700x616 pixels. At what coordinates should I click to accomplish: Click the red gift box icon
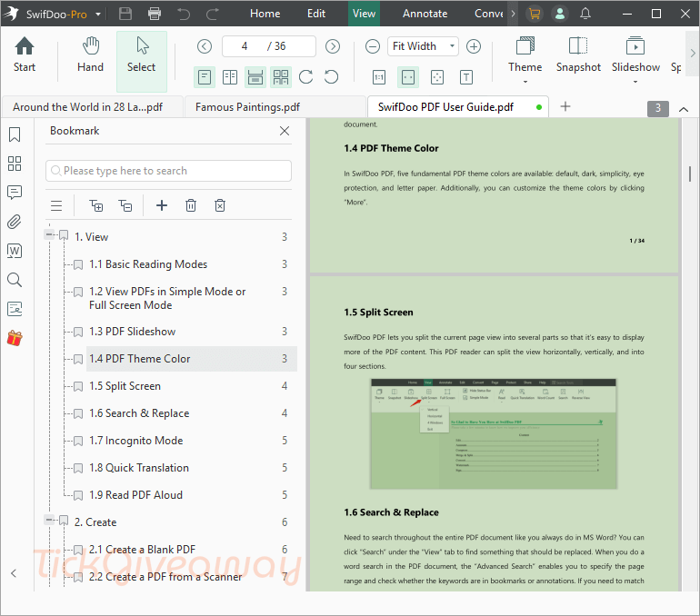click(x=15, y=338)
